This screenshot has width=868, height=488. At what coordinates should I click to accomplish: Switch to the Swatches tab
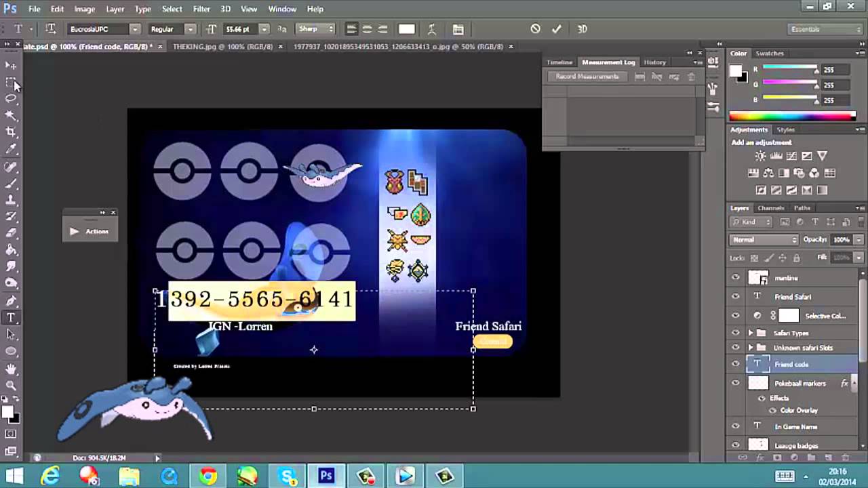coord(770,53)
